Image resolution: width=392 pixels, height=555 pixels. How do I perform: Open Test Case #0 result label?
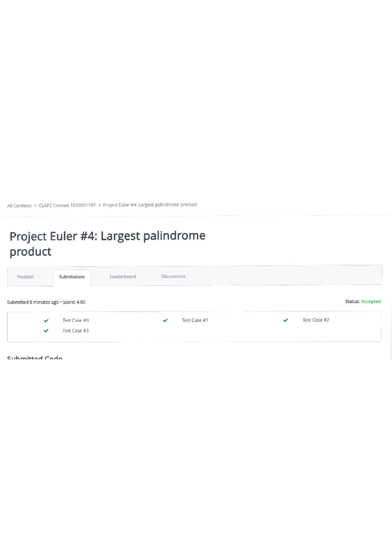pos(75,320)
